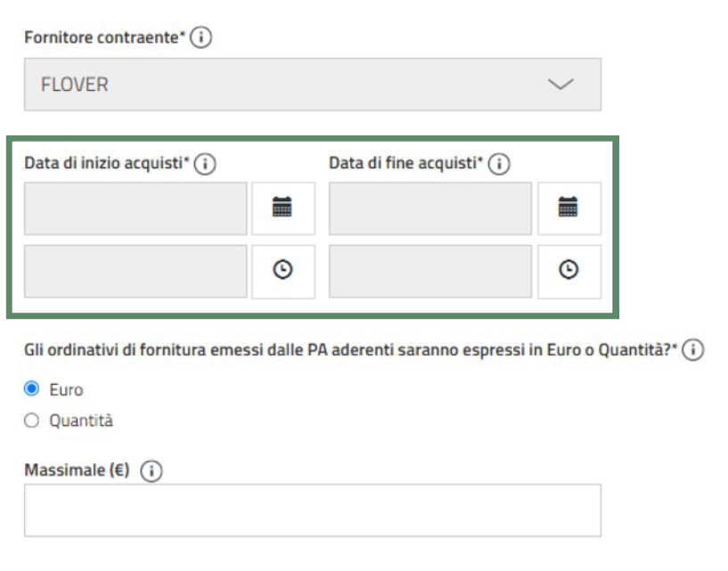Open the end date calendar picker
The image size is (728, 571).
point(568,208)
